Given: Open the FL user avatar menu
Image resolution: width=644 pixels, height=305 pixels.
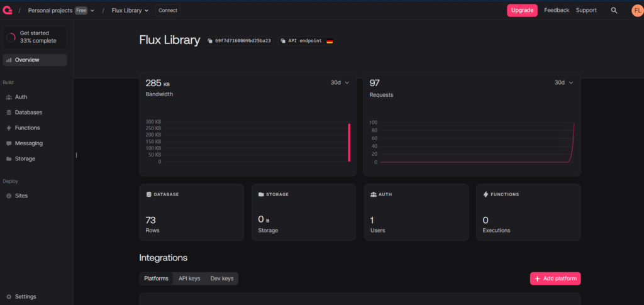Looking at the screenshot, I should 637,11.
